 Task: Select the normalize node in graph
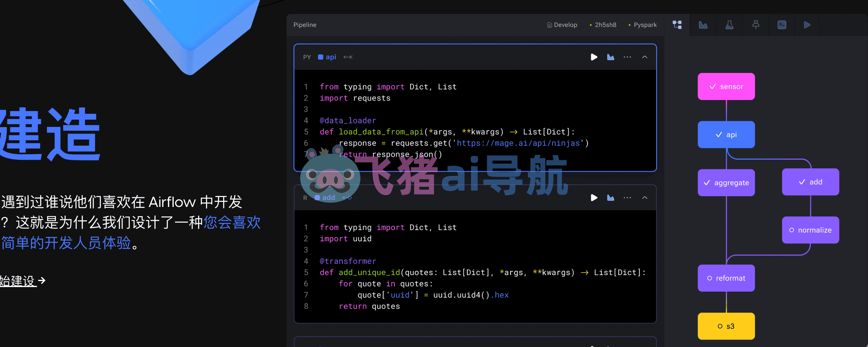pyautogui.click(x=811, y=230)
